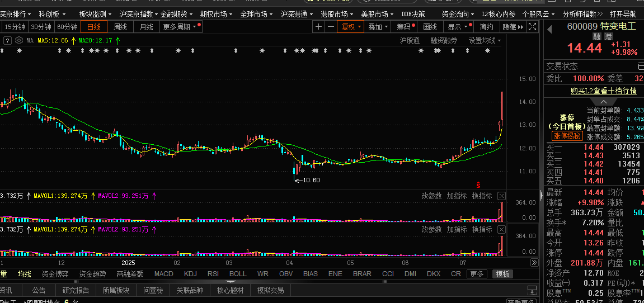
Task: Collapse the right side panel with the edge arrow
Action: click(x=540, y=195)
